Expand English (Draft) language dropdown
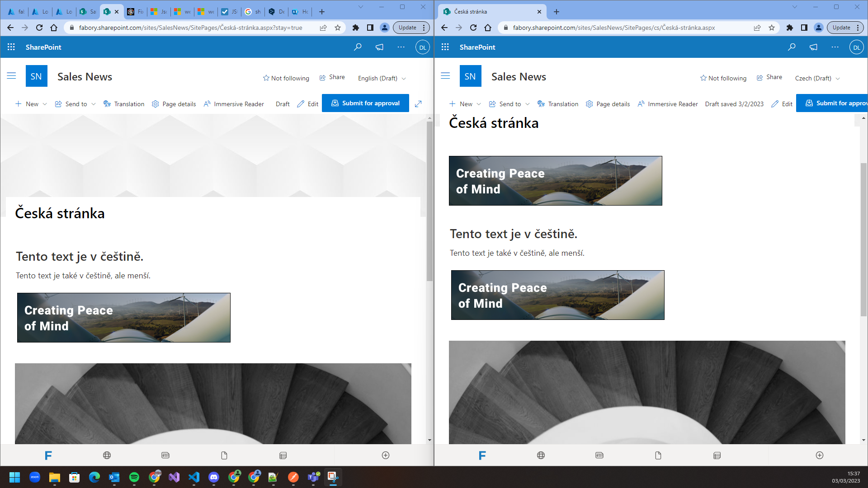Viewport: 868px width, 488px height. click(382, 78)
